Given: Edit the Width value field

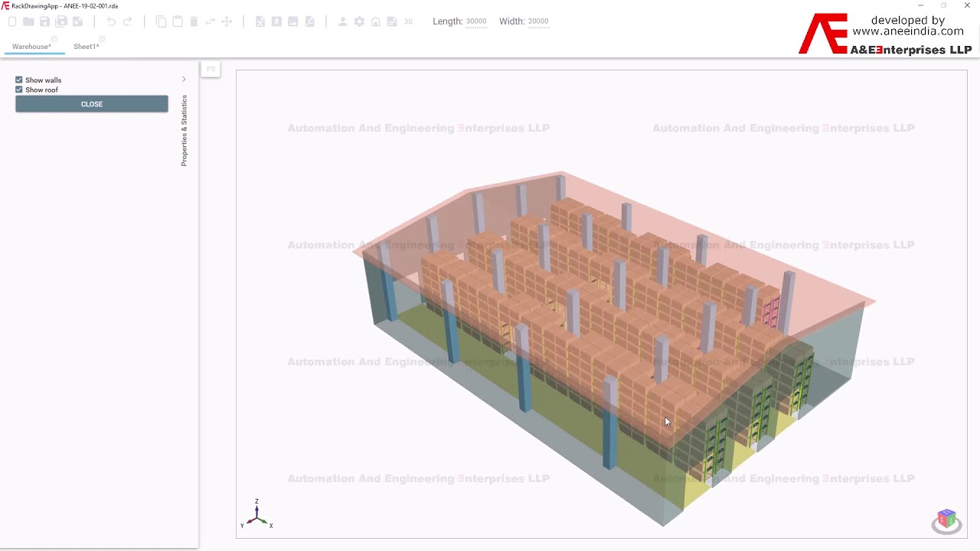Looking at the screenshot, I should click(x=538, y=21).
